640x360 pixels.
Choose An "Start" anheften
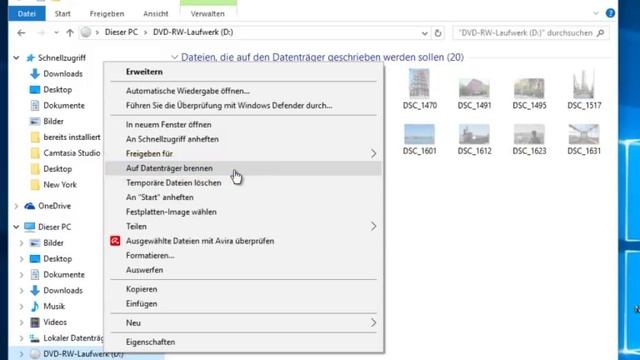pos(244,197)
